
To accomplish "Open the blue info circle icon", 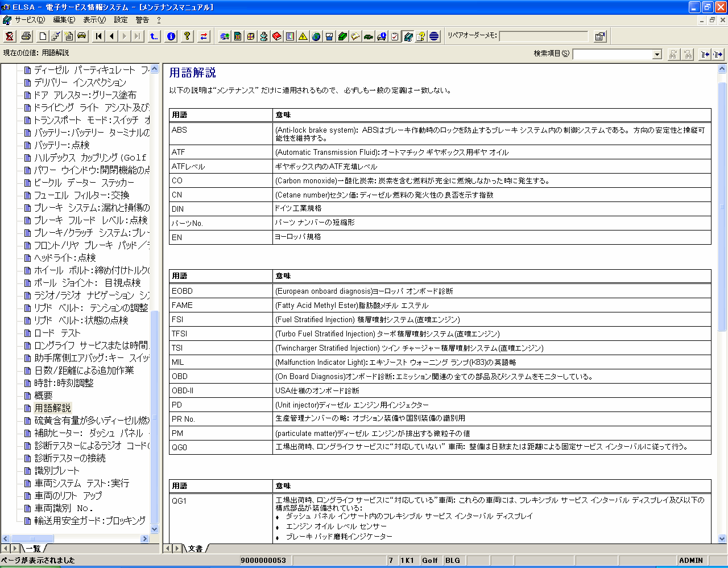I will (x=171, y=36).
